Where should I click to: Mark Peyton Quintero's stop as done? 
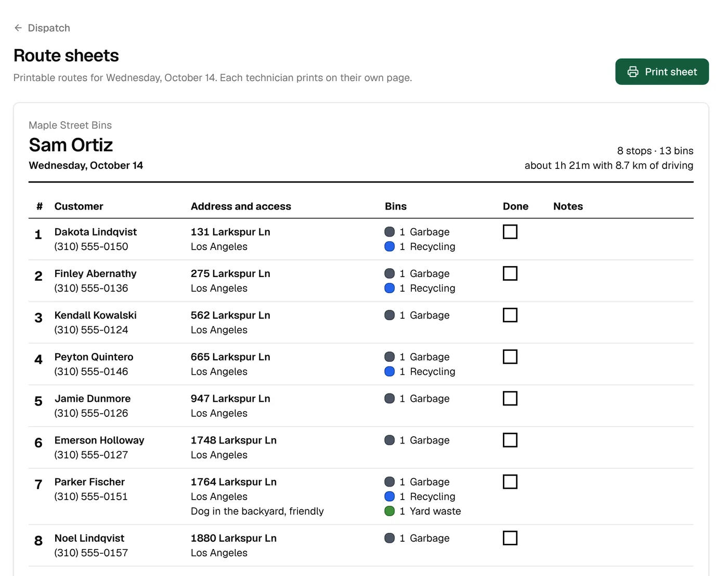click(x=510, y=357)
